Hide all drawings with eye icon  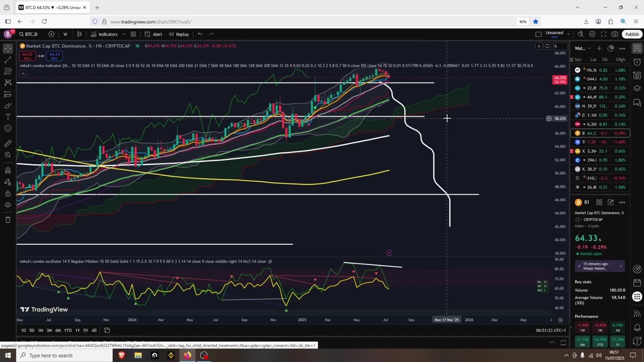coord(8,205)
